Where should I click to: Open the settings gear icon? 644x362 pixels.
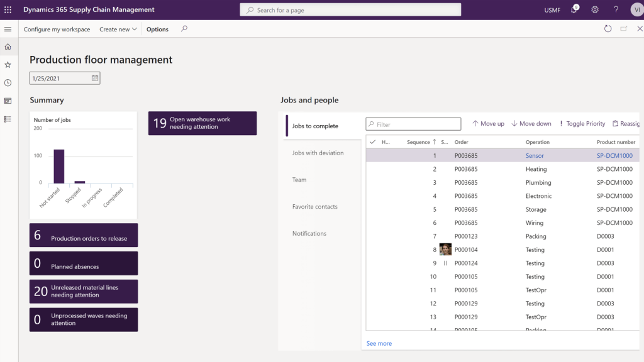click(595, 10)
